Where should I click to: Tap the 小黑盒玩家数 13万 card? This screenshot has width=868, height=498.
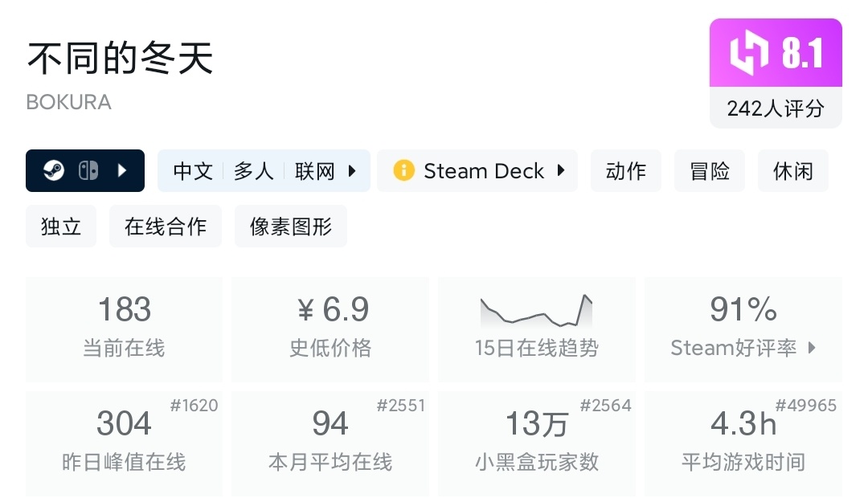click(536, 443)
